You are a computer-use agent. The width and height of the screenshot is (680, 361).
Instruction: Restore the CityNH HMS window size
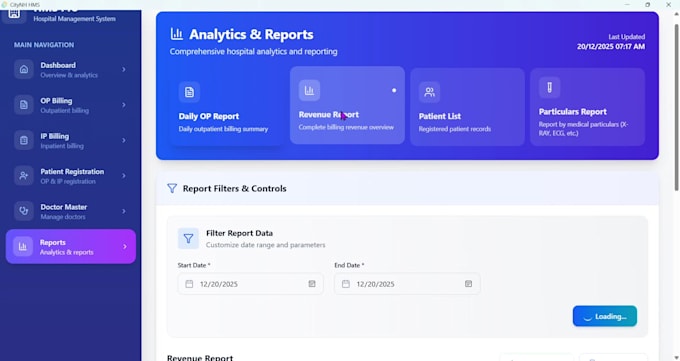[x=647, y=4]
